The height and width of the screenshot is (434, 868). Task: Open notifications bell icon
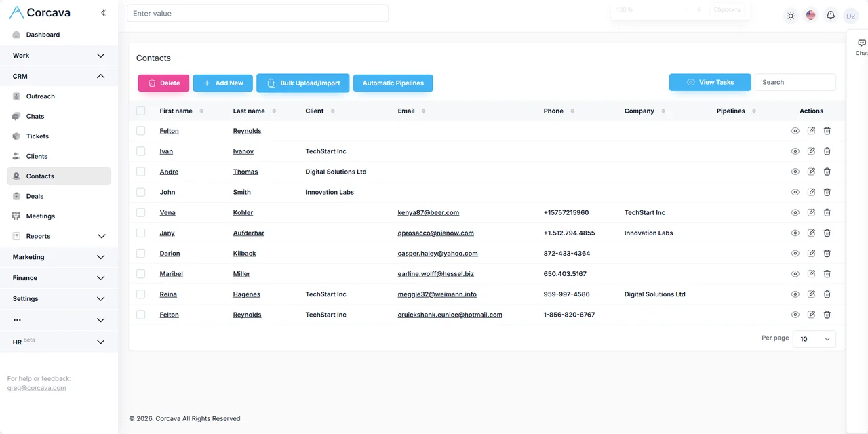pos(831,15)
